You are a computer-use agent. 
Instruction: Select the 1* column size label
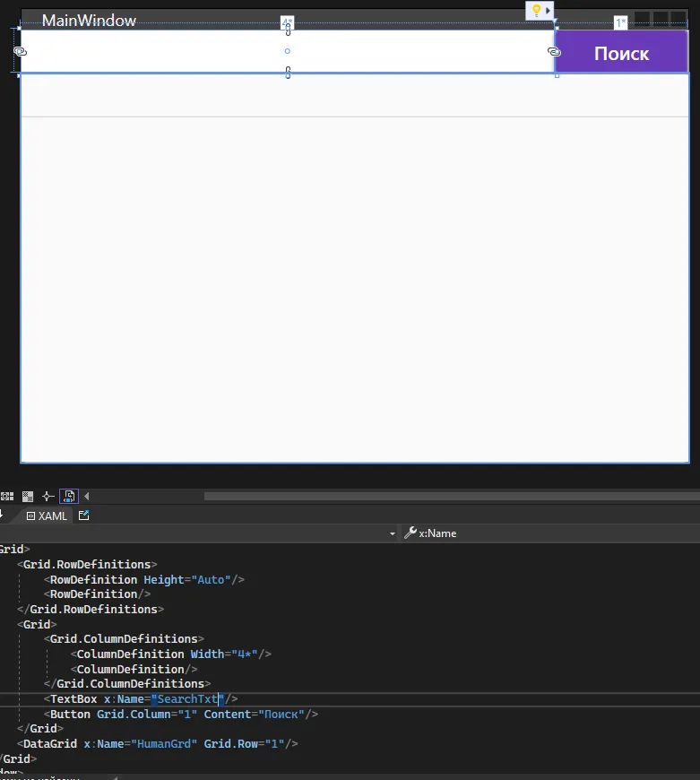point(620,22)
